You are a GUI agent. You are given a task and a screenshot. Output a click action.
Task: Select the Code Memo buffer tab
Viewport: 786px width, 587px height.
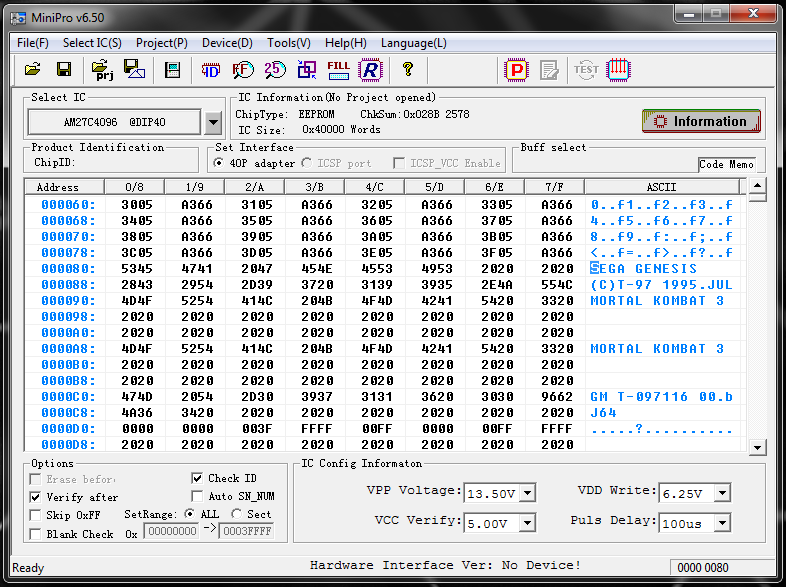[726, 164]
